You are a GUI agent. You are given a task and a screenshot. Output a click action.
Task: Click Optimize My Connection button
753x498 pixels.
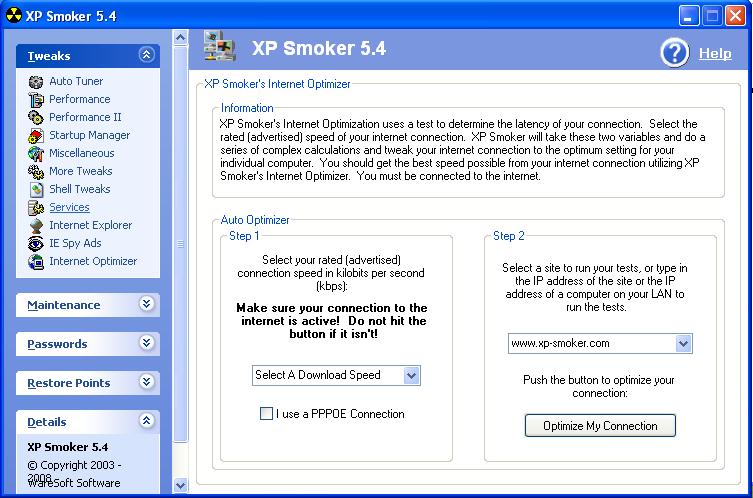(x=600, y=425)
